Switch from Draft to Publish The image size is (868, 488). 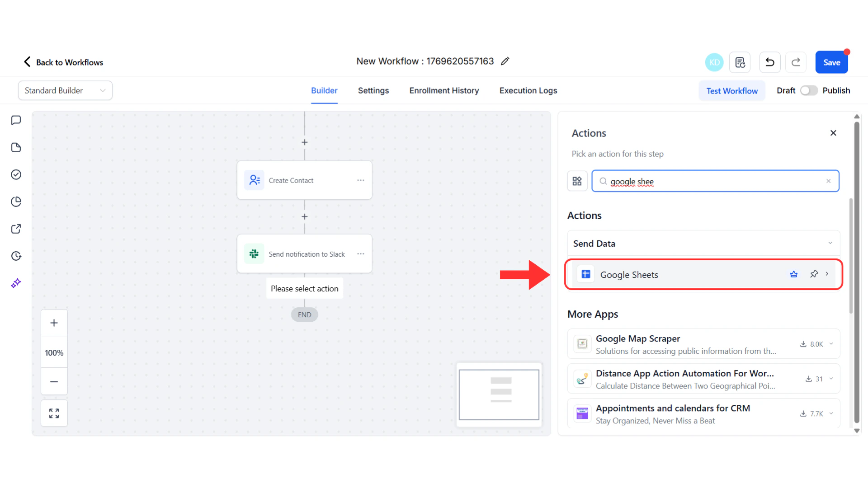click(x=809, y=90)
